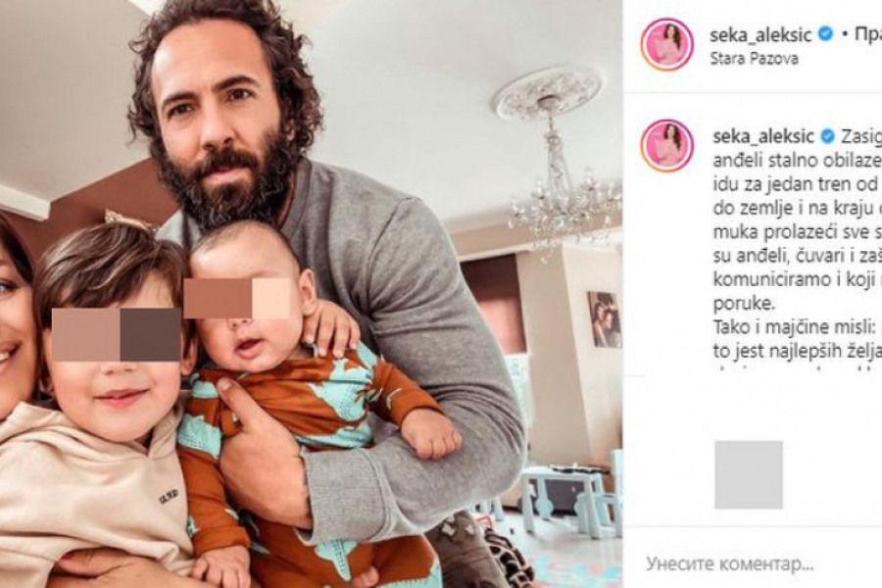
Task: Click the verified badge in the caption
Action: click(827, 136)
